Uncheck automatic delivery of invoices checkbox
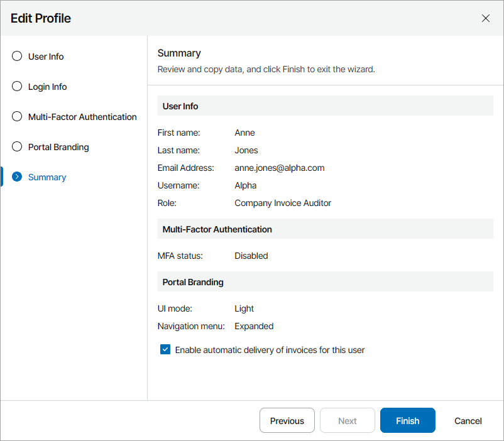 [x=165, y=350]
